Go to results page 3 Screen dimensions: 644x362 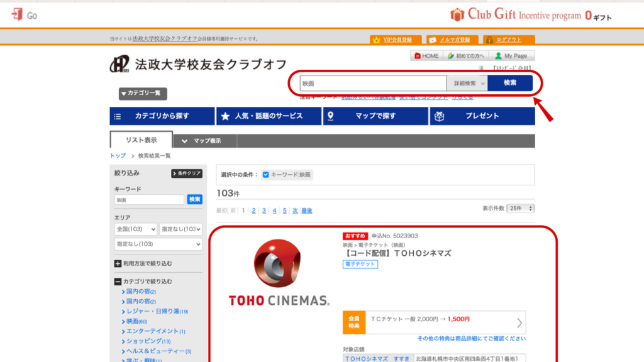(x=264, y=211)
